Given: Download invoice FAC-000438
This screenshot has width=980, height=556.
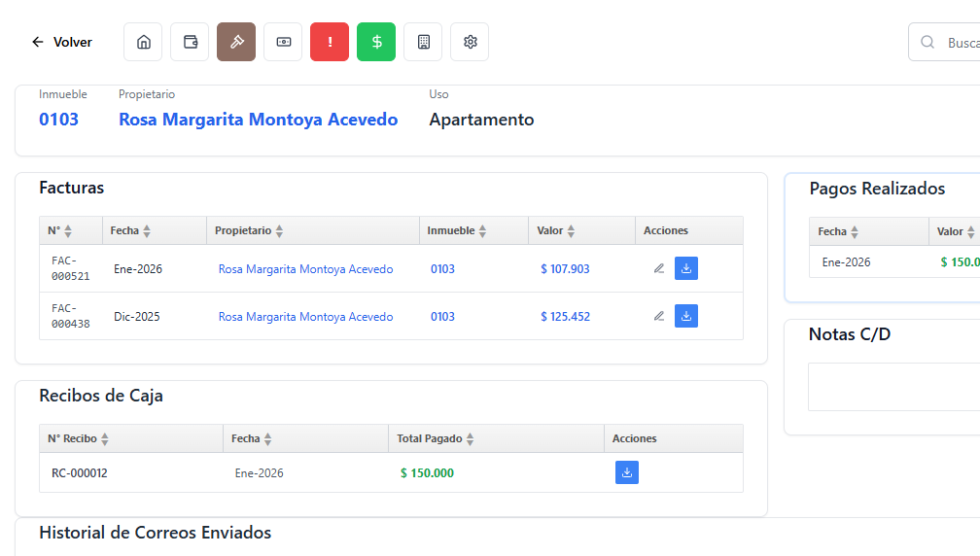Looking at the screenshot, I should pos(686,316).
